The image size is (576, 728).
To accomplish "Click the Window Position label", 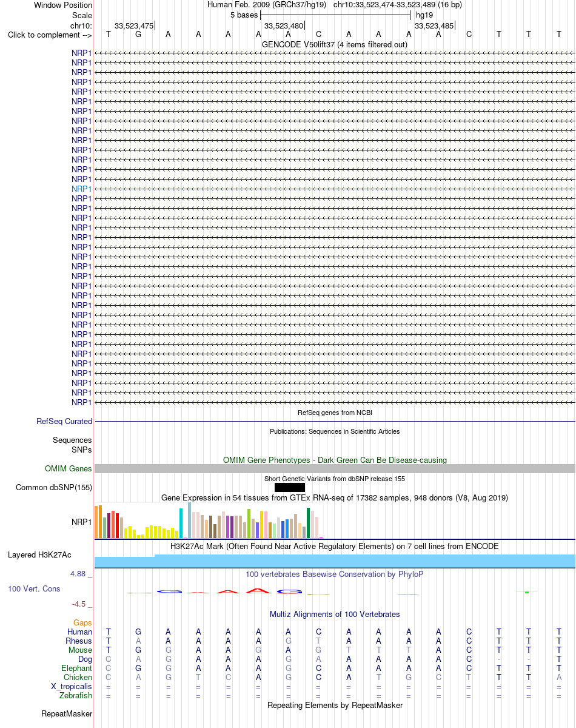I will pyautogui.click(x=63, y=5).
